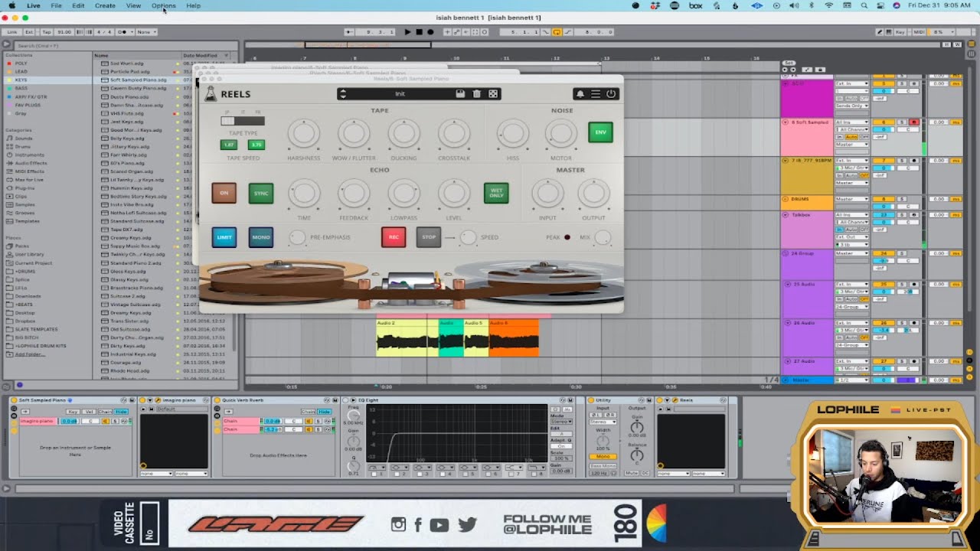Toggle Reels LIMIT button
This screenshot has height=551, width=980.
pyautogui.click(x=224, y=237)
